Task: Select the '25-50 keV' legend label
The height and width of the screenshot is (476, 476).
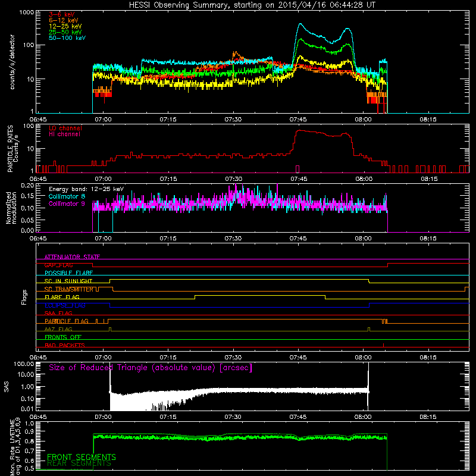Action: 65,32
